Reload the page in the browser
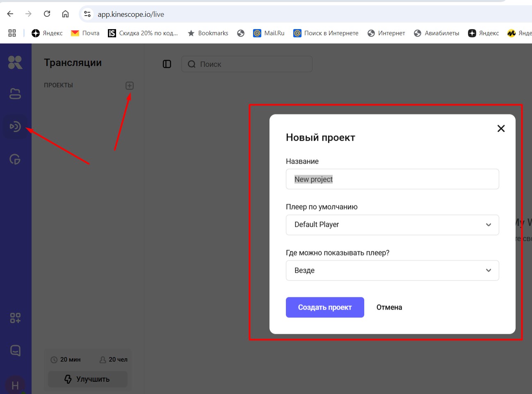Image resolution: width=532 pixels, height=394 pixels. [47, 14]
